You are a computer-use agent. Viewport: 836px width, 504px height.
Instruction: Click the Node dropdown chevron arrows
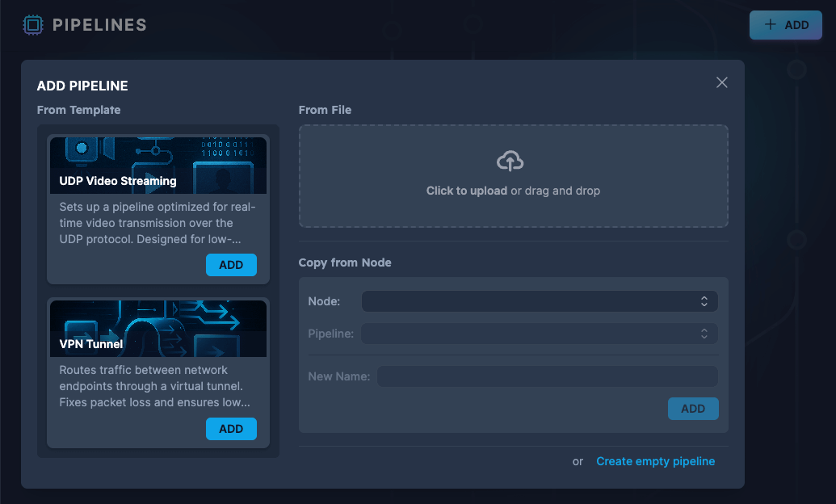704,301
